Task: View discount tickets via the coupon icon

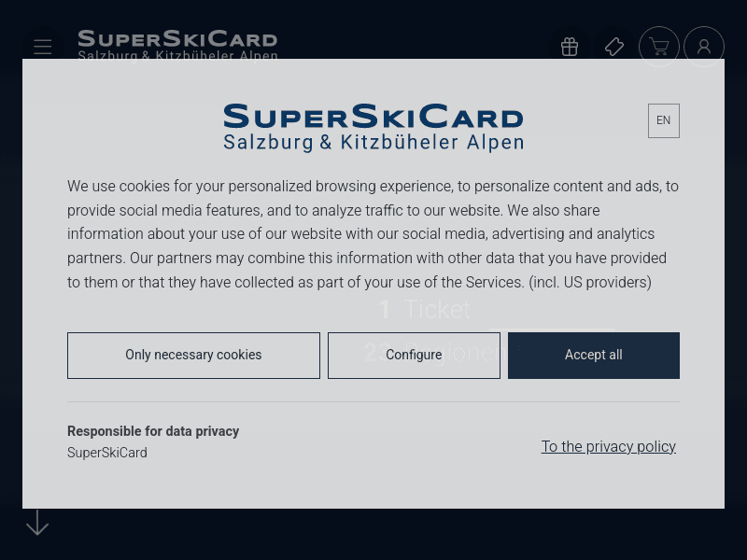Action: [614, 47]
